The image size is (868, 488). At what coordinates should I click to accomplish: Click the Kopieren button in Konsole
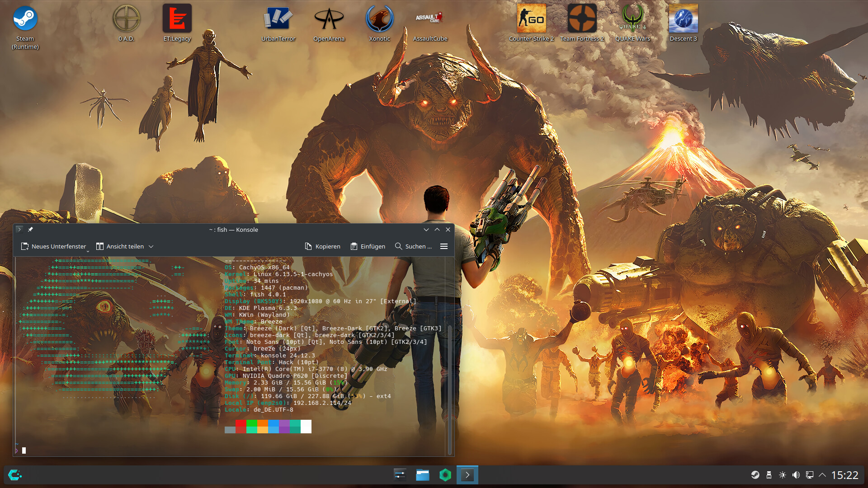click(x=322, y=246)
